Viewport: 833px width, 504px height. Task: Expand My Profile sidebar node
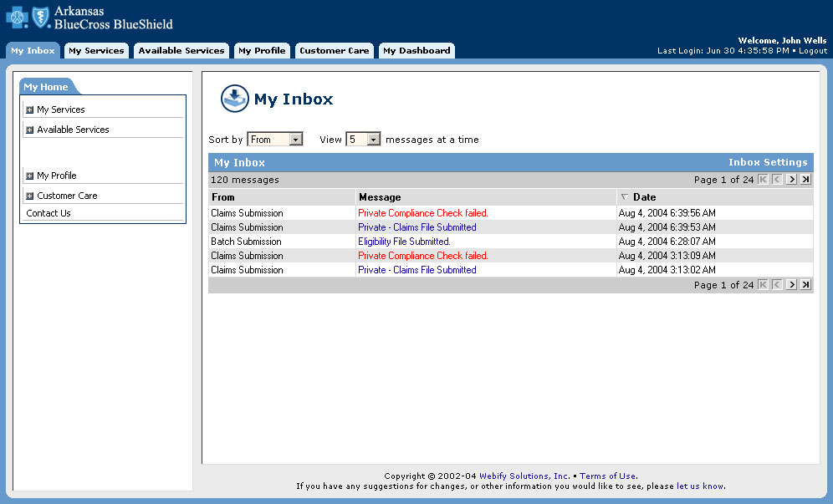click(x=30, y=176)
